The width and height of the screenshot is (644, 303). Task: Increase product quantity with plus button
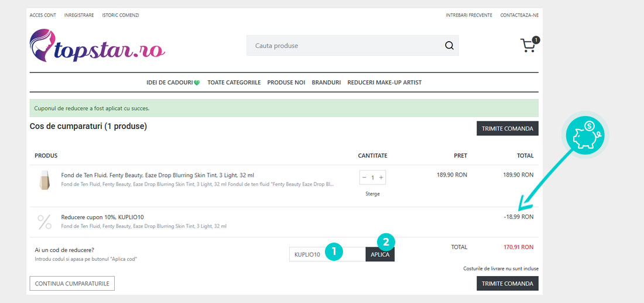(381, 178)
